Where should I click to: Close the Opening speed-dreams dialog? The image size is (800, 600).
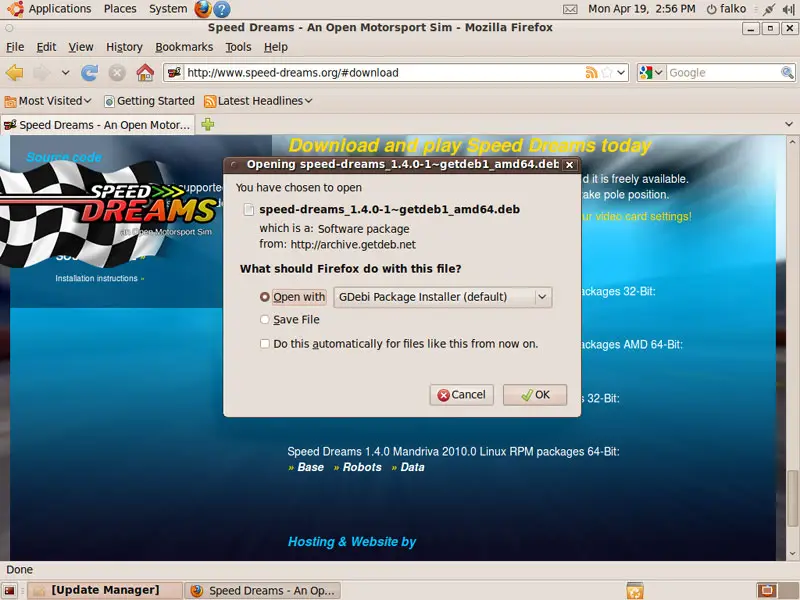[x=569, y=165]
